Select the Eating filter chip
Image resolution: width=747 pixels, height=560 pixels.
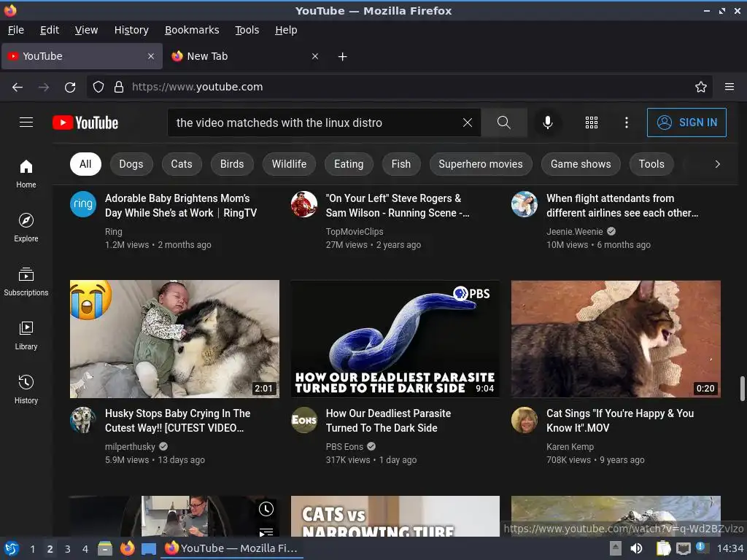(x=349, y=164)
